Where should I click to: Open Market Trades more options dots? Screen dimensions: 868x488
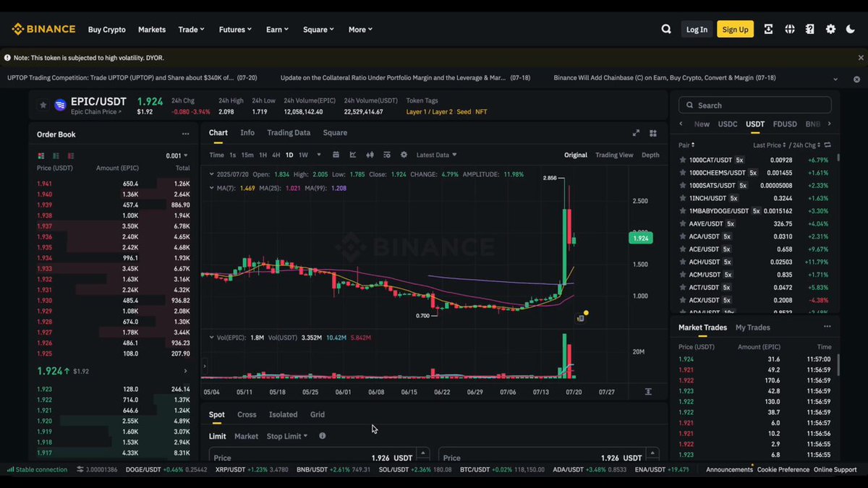pyautogui.click(x=827, y=327)
